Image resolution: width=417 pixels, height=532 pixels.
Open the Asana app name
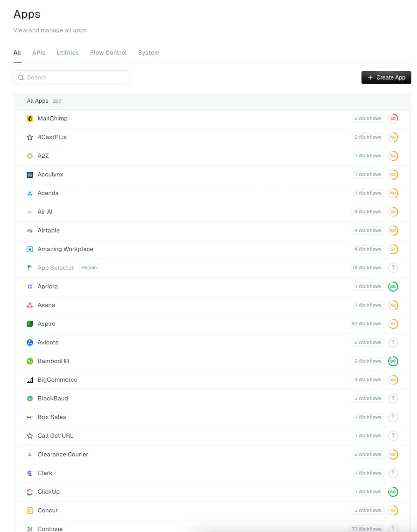tap(46, 305)
